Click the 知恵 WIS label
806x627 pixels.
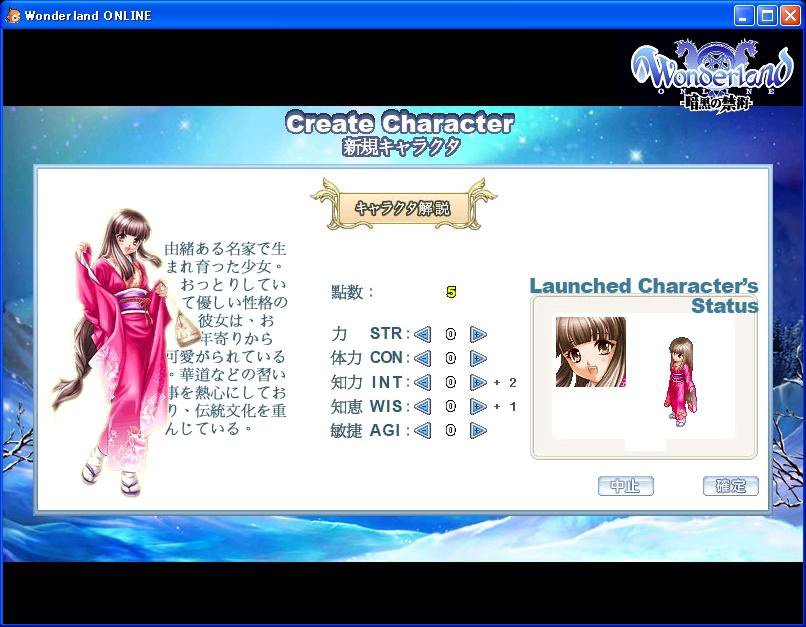point(370,406)
